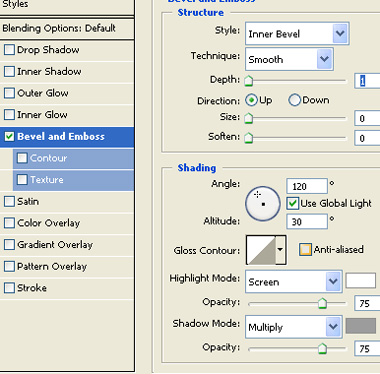Click the Depth value field

click(x=367, y=81)
